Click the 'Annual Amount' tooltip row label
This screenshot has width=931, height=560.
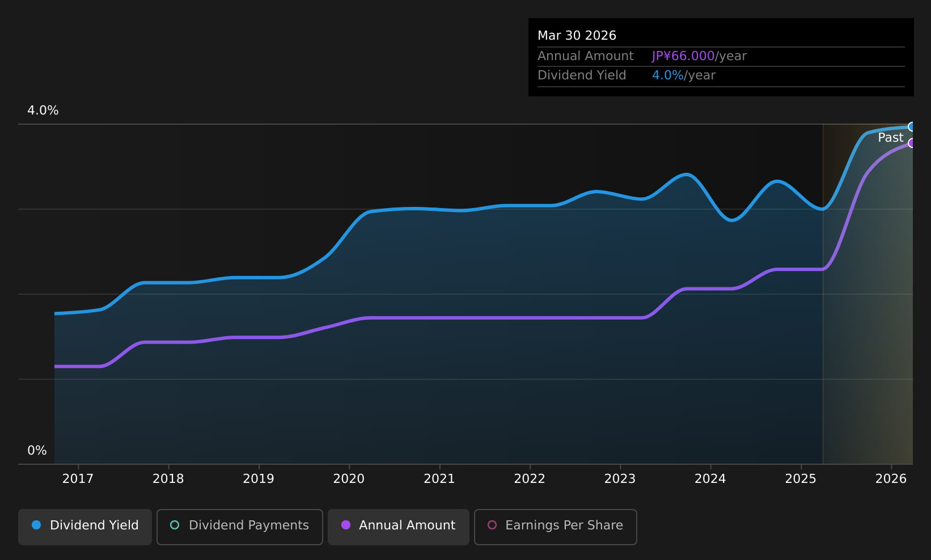pyautogui.click(x=586, y=56)
